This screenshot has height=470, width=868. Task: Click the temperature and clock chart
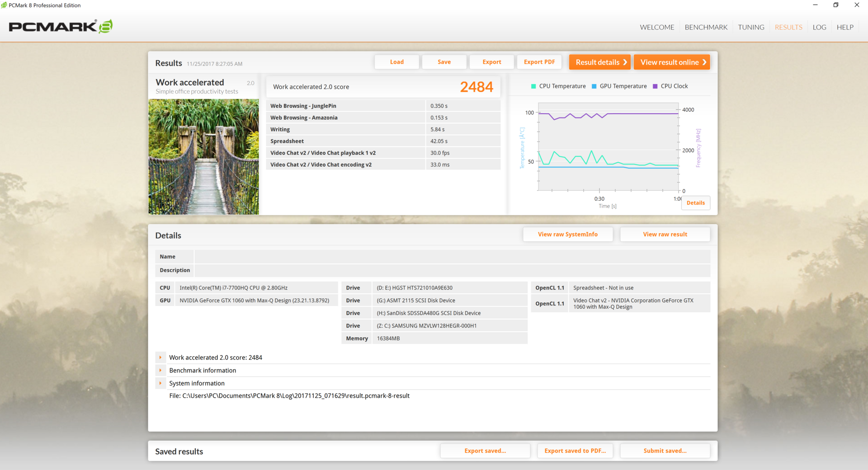tap(608, 147)
